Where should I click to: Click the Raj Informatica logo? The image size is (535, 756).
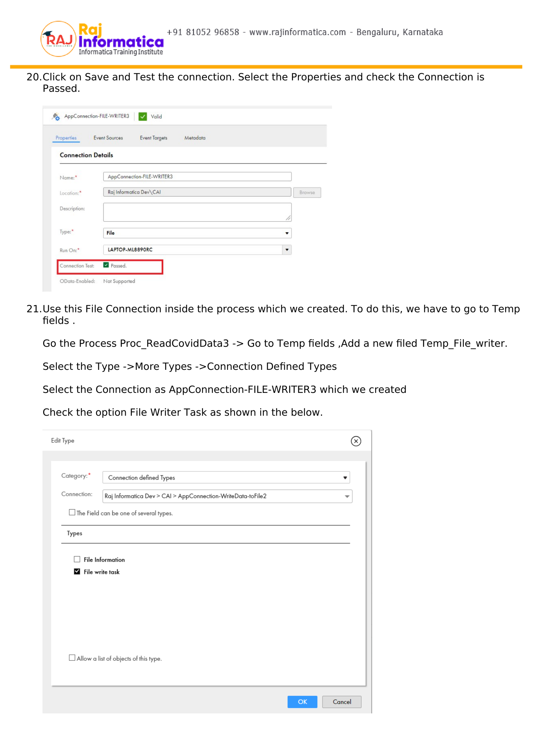pyautogui.click(x=102, y=39)
